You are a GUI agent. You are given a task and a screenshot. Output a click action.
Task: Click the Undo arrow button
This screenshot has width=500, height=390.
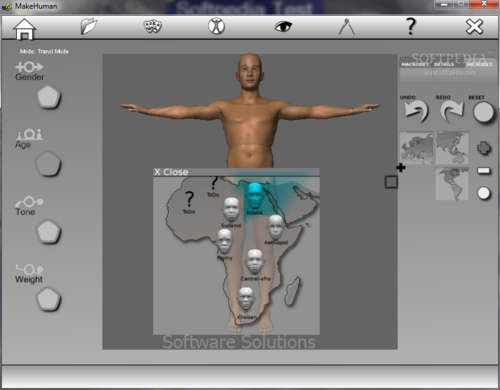coord(415,111)
